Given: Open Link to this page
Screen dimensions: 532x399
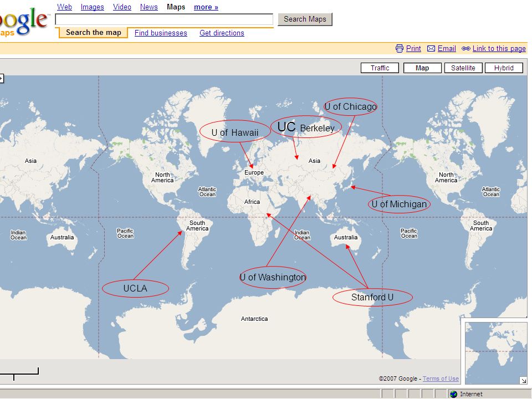Looking at the screenshot, I should tap(499, 49).
